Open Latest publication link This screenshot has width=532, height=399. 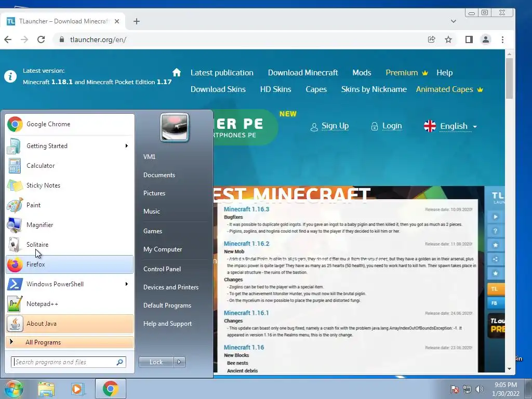tap(222, 73)
